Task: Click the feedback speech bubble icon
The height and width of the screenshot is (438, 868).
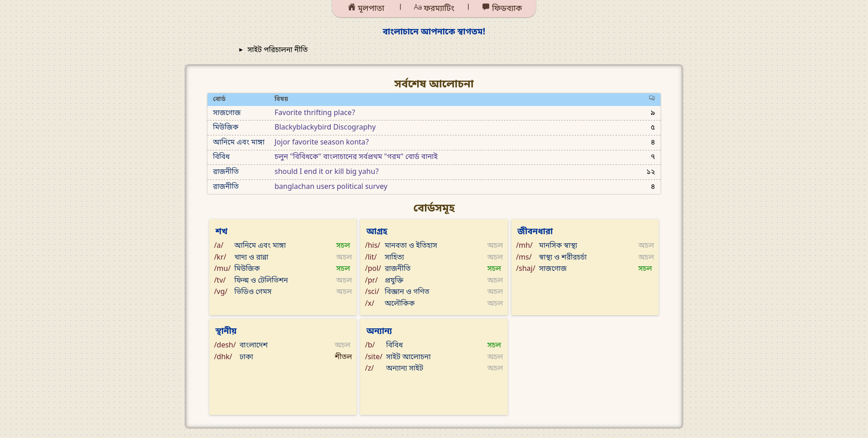Action: click(x=486, y=7)
